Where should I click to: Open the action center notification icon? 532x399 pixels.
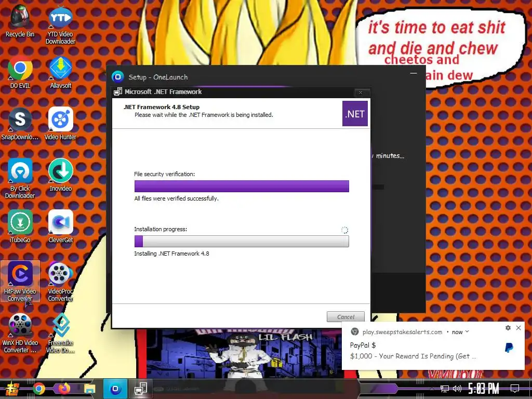click(x=515, y=389)
